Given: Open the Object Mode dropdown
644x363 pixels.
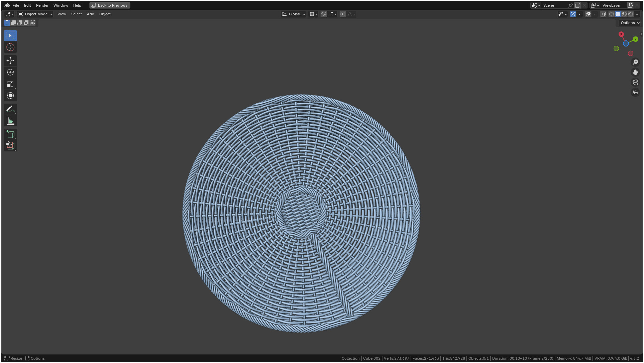Looking at the screenshot, I should point(35,14).
